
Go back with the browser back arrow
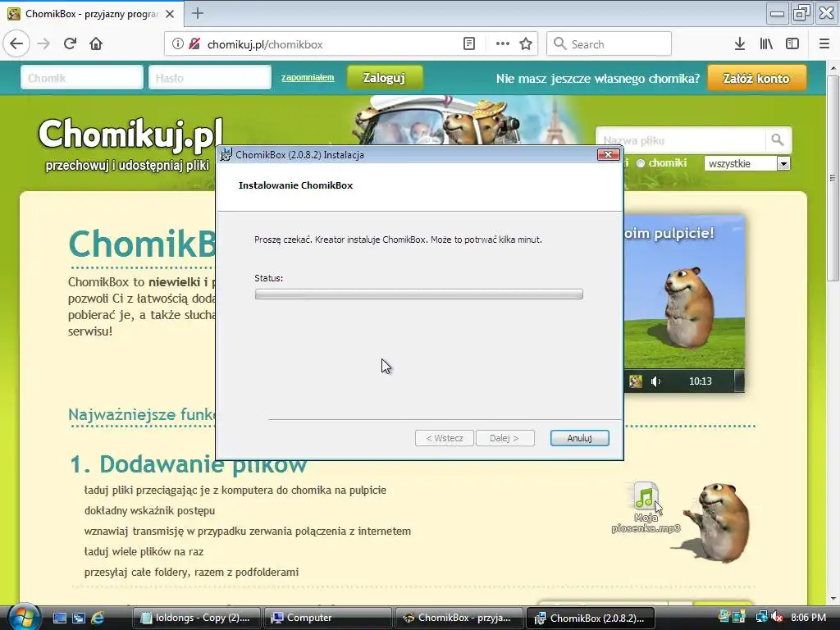(x=16, y=44)
